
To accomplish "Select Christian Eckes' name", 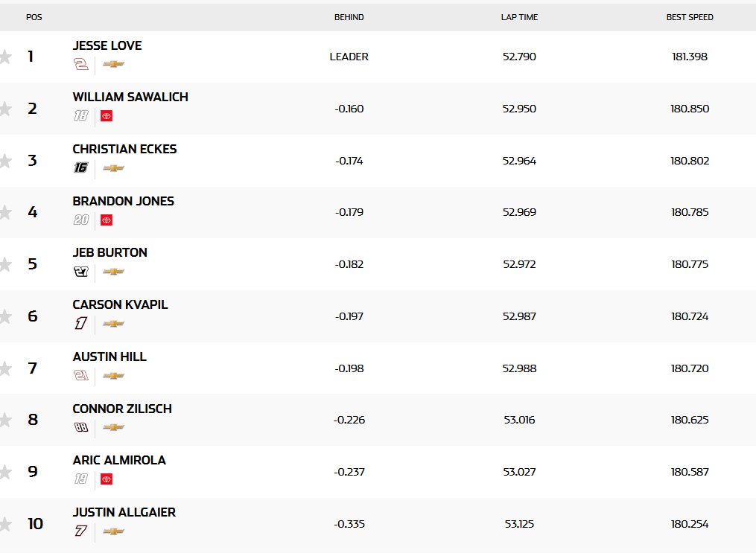I will 124,149.
